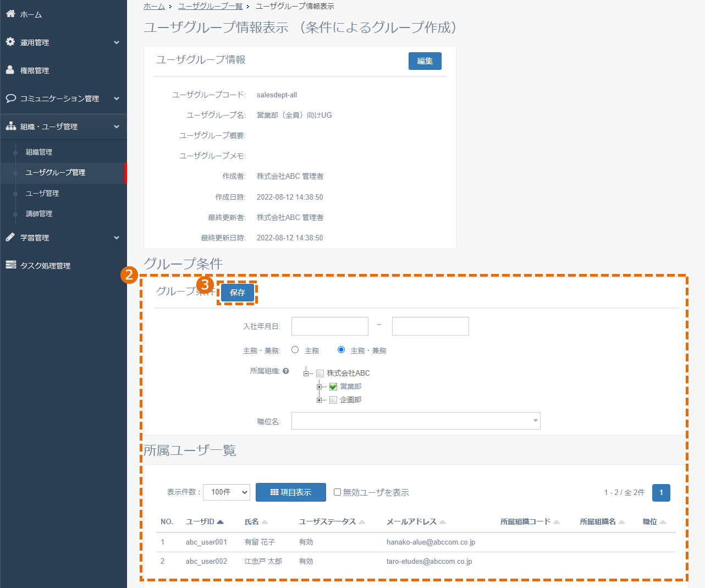Enable 無効ユーザを表示 checkbox
This screenshot has height=588, width=705.
tap(338, 492)
